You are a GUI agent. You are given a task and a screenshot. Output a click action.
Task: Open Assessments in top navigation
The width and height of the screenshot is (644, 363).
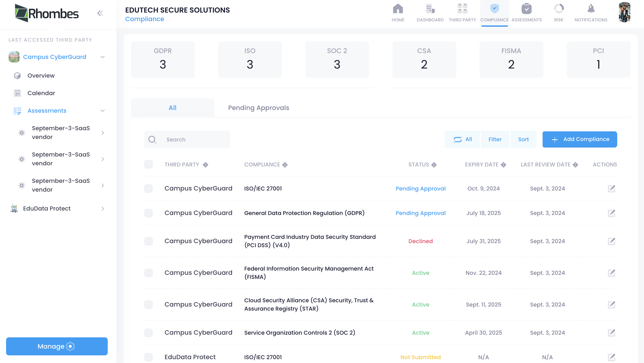(526, 13)
